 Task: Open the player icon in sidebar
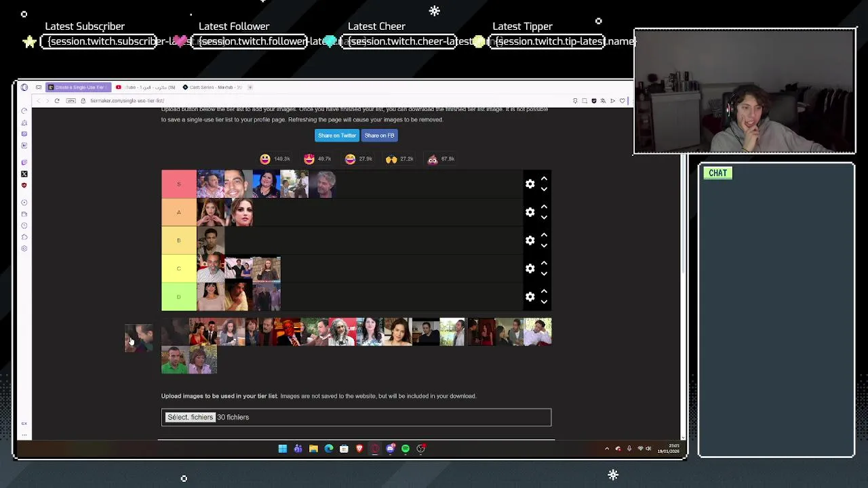tap(24, 203)
